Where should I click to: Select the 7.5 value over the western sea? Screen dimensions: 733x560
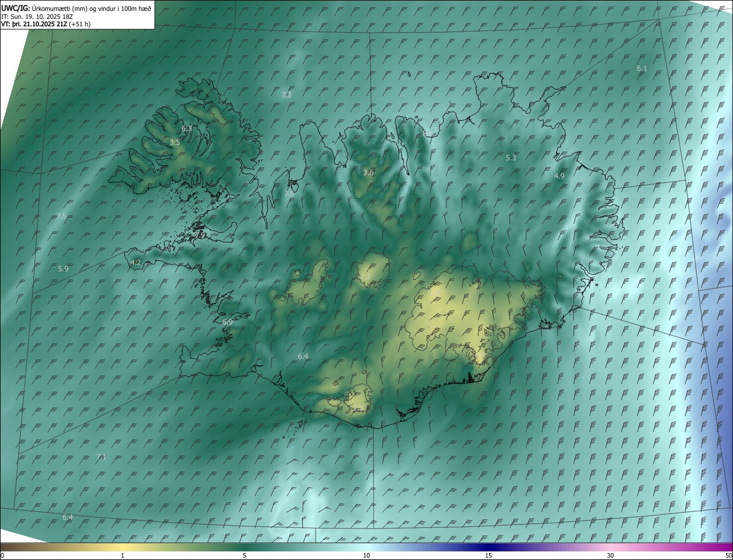click(61, 216)
